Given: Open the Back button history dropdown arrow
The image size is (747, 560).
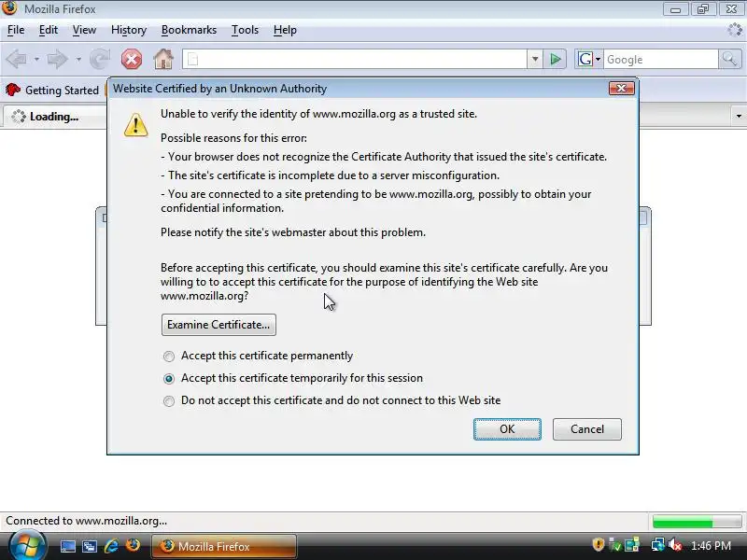Looking at the screenshot, I should (36, 60).
